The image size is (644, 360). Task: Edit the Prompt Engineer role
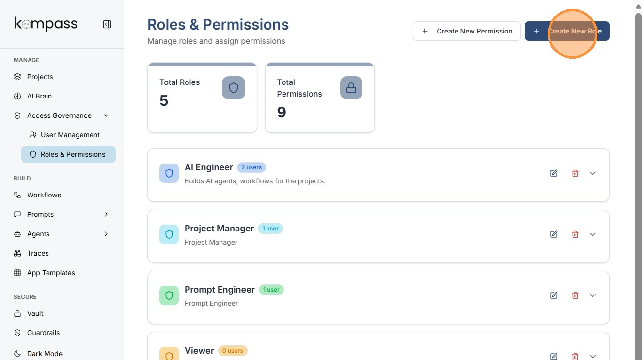click(554, 295)
